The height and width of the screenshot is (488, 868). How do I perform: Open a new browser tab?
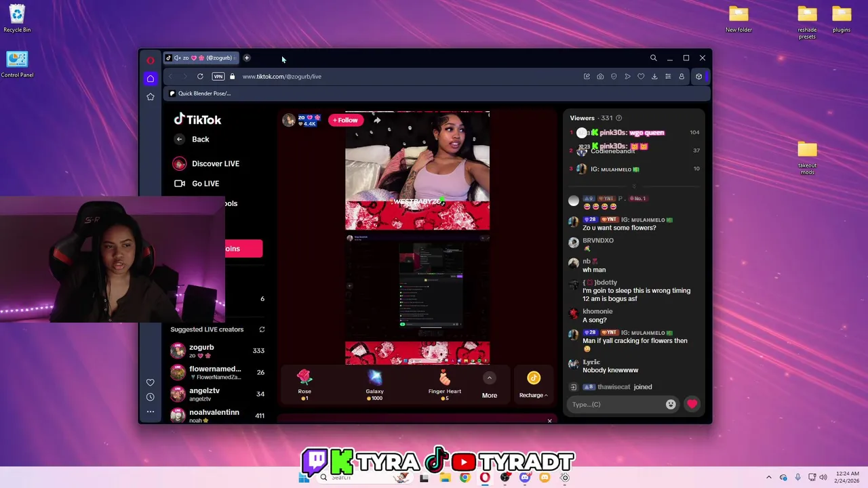tap(247, 58)
